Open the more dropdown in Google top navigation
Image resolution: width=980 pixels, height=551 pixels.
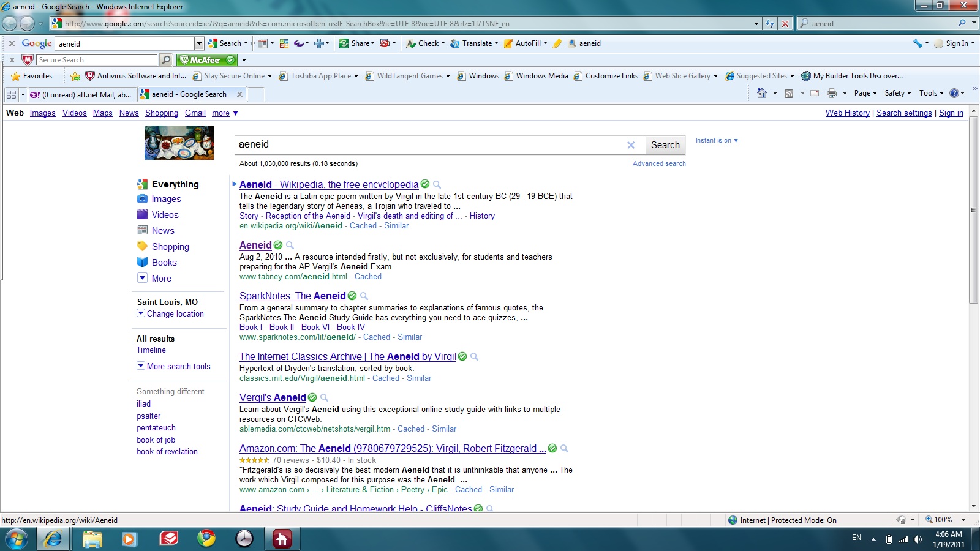(x=225, y=113)
